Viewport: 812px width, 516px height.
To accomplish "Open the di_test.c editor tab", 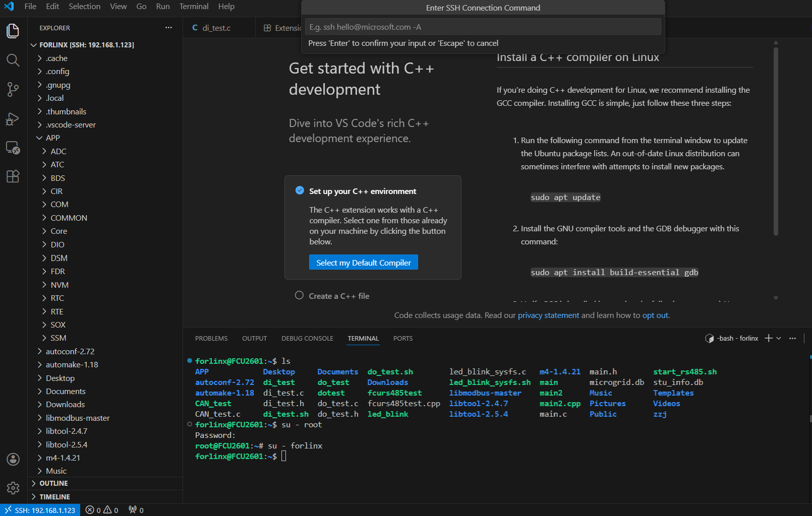I will click(x=219, y=28).
